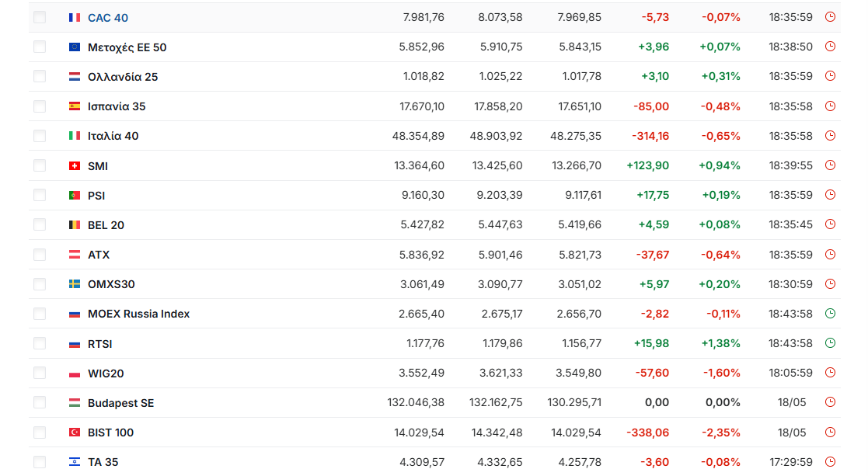Open the BIST 100 index link
The image size is (868, 476).
[110, 433]
